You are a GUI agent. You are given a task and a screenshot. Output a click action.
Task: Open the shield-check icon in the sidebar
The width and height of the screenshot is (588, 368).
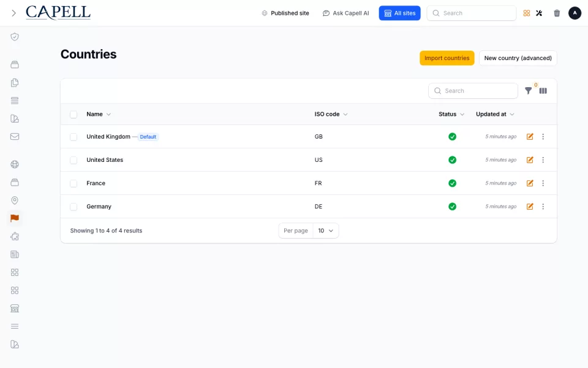15,37
